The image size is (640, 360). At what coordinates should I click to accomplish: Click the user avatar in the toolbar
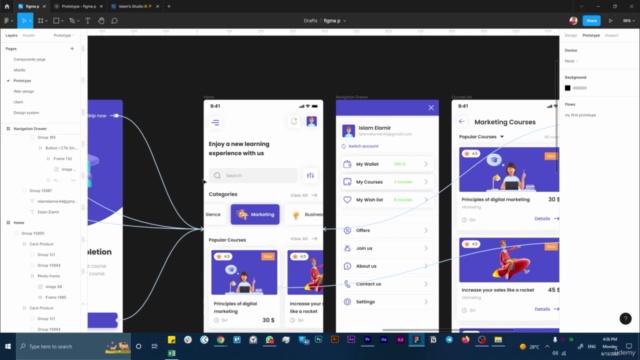click(x=573, y=20)
